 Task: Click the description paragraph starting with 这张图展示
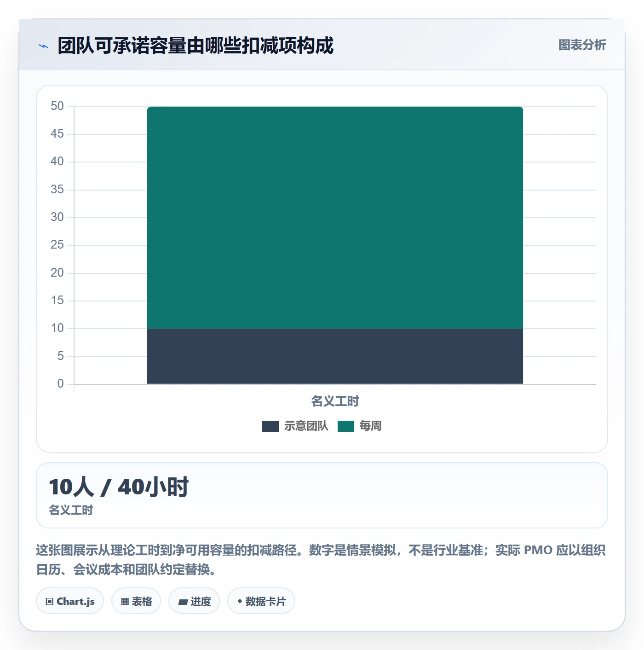pyautogui.click(x=321, y=560)
